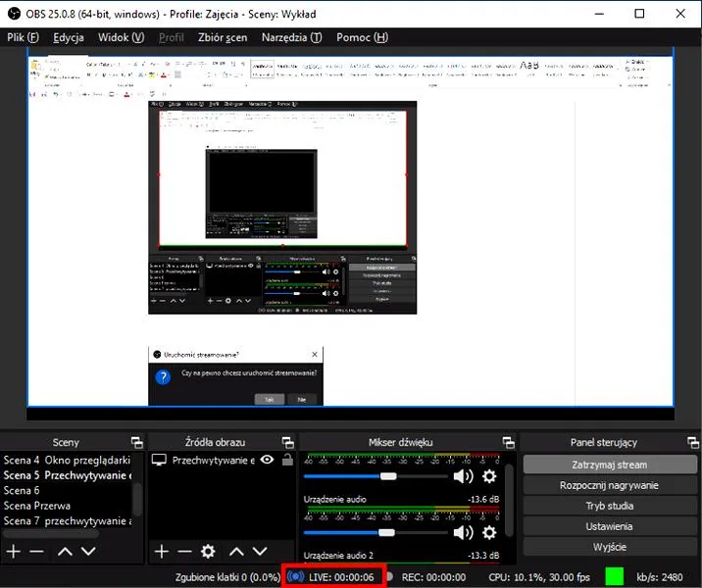Open the Narzędzia (T) menu
This screenshot has height=588, width=702.
point(291,37)
